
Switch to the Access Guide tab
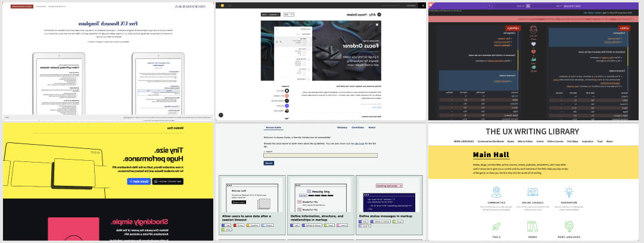click(x=273, y=127)
